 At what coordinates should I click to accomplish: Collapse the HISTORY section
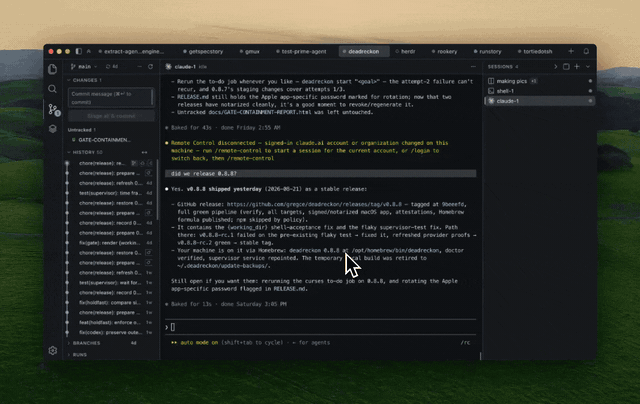85,152
